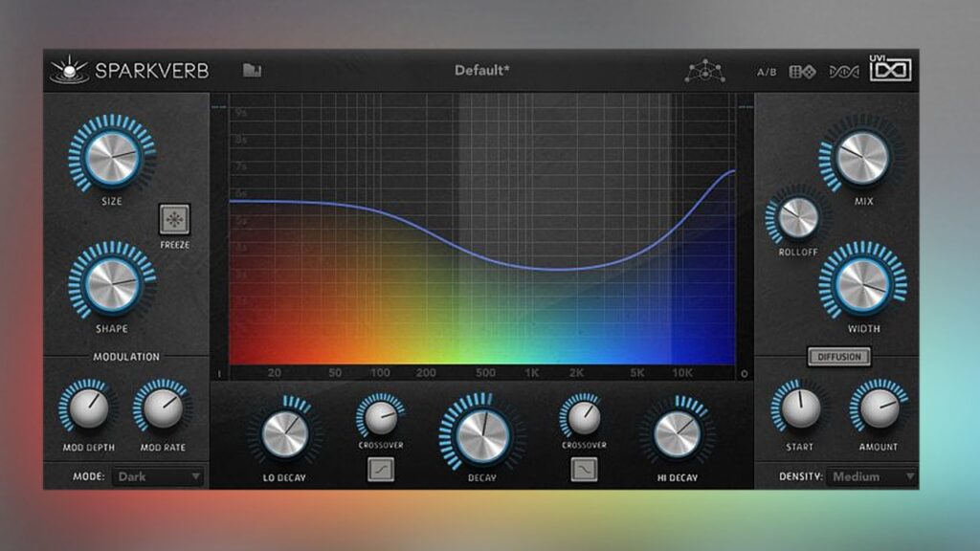Toggle the high crossover shelf filter button
Screen dimensions: 980x551
(584, 469)
